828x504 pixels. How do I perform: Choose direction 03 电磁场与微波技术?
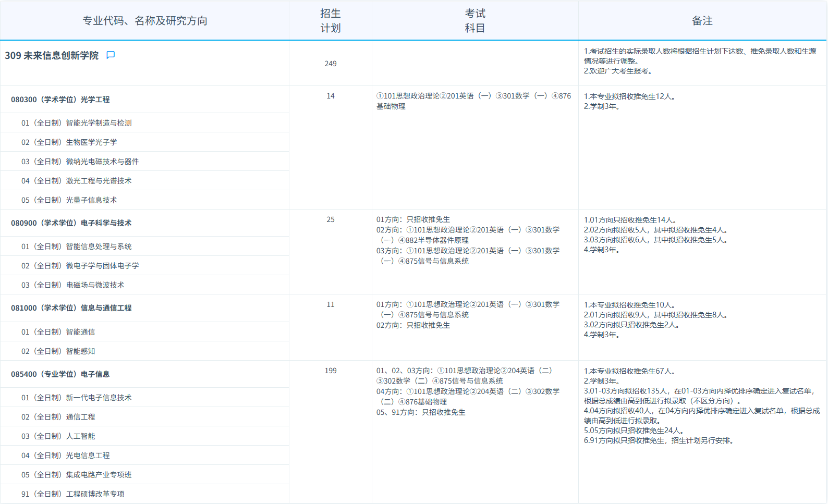click(73, 285)
